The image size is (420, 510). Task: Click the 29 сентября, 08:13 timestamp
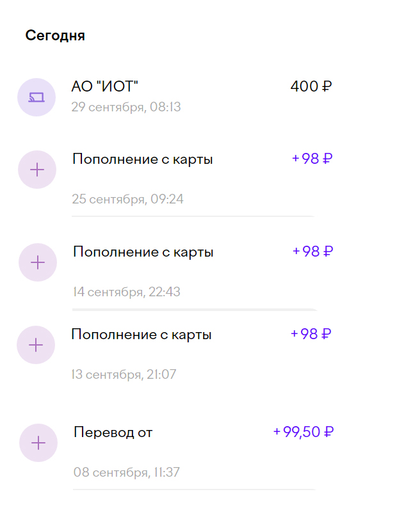[x=125, y=107]
